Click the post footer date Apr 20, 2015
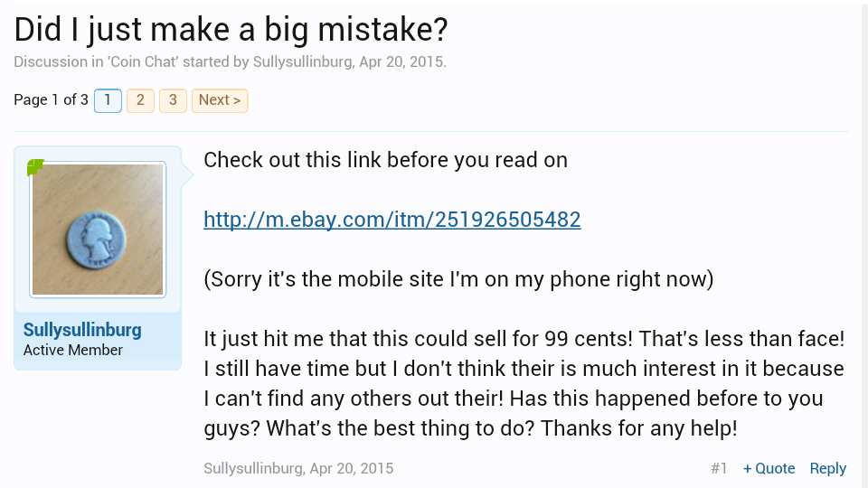 [351, 468]
